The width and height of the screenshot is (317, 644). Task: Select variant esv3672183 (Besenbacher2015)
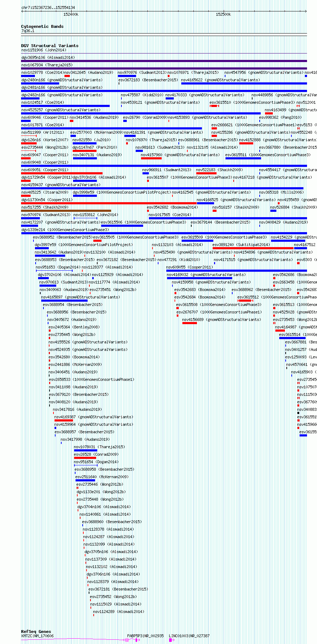pos(148,80)
